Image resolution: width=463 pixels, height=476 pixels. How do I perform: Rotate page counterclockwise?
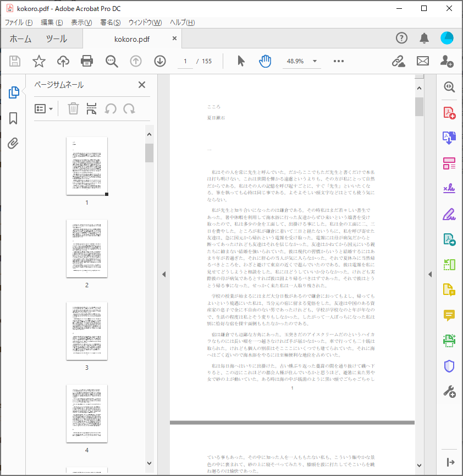tap(111, 108)
